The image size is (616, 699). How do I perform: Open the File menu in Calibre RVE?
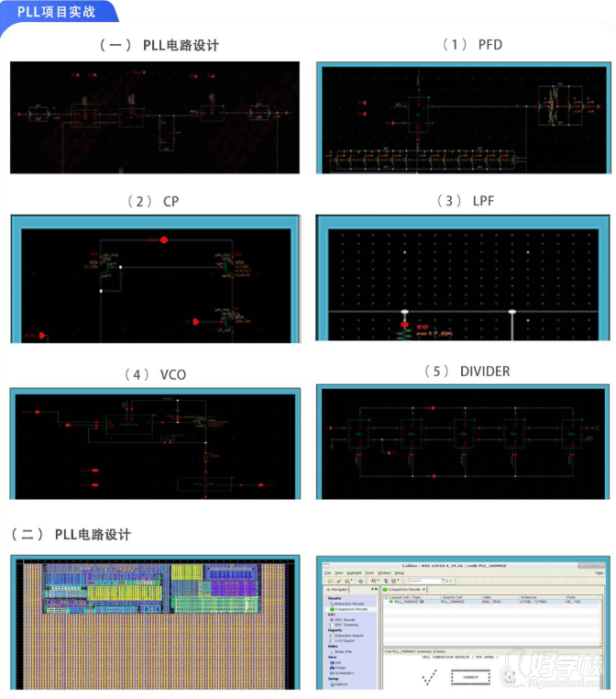[328, 573]
